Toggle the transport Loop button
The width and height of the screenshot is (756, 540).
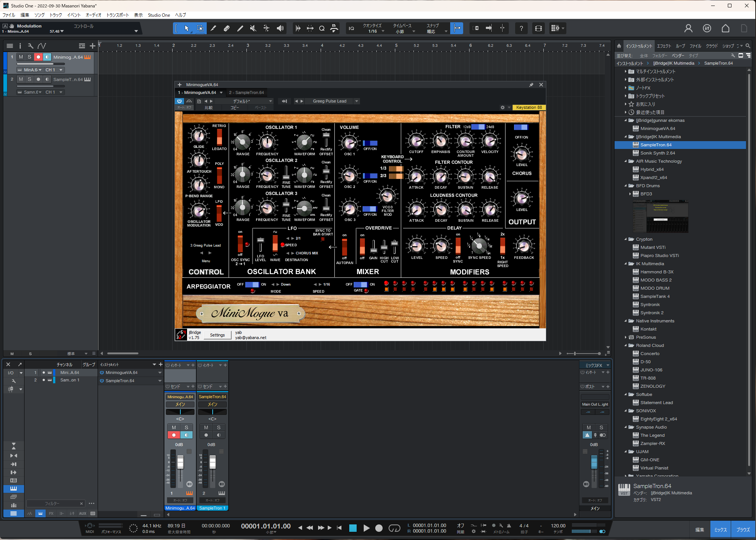coord(395,528)
